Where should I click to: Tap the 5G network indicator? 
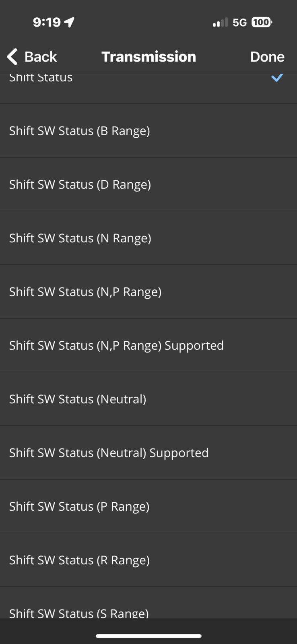pos(239,23)
